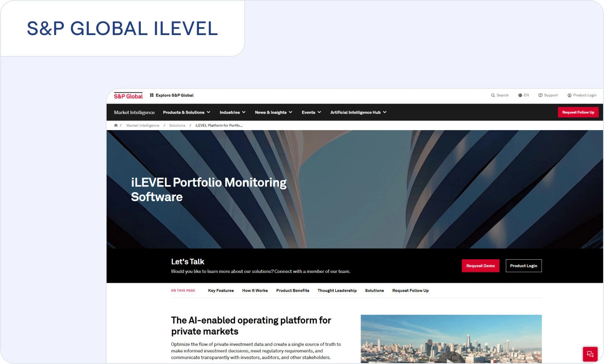Expand the News & Insights dropdown
This screenshot has height=364, width=604.
point(274,112)
